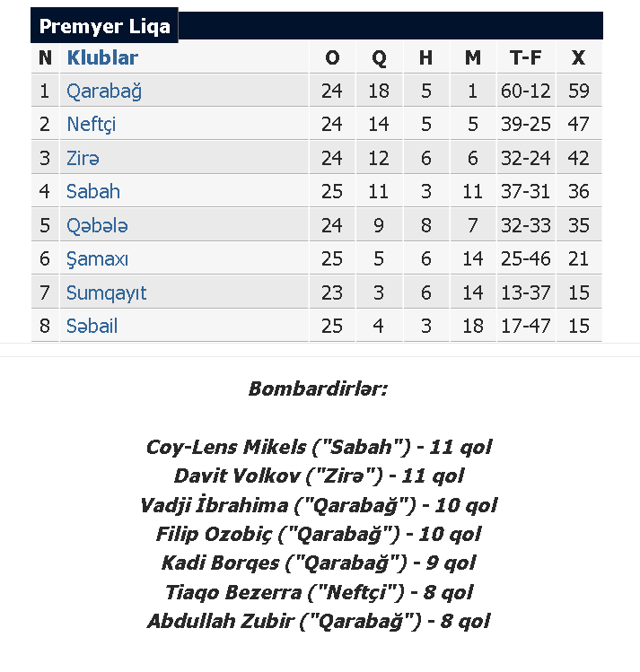Select the Səbail team link

point(92,327)
